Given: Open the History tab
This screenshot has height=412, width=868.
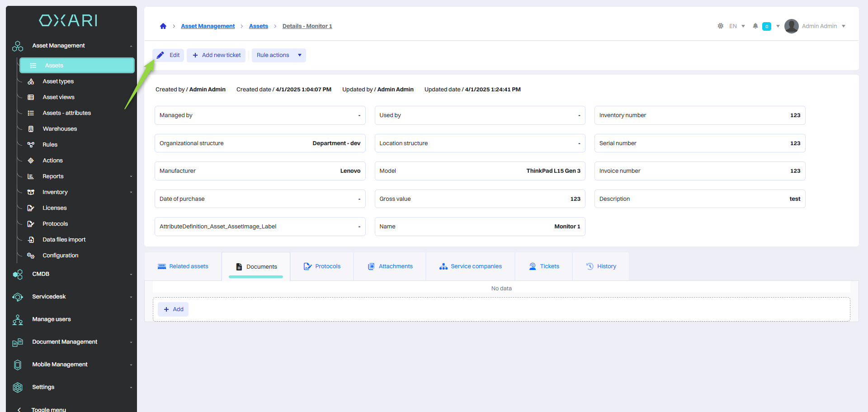Looking at the screenshot, I should pos(601,266).
